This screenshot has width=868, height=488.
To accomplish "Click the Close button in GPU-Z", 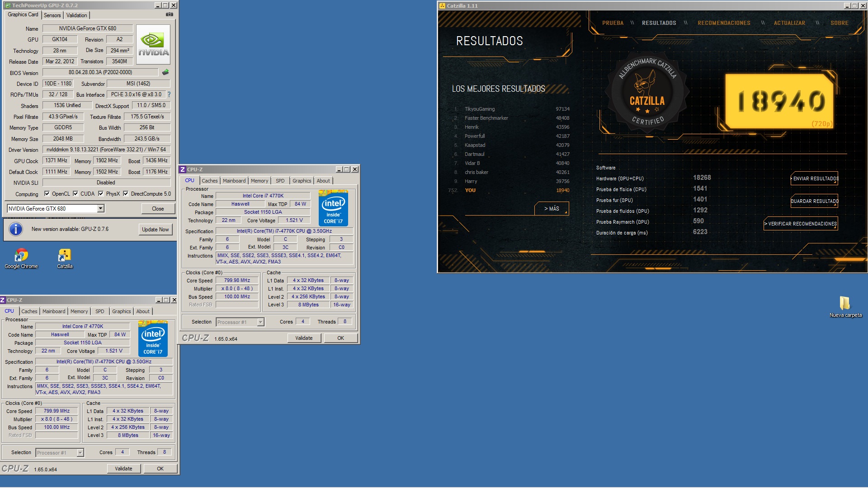I will tap(158, 209).
